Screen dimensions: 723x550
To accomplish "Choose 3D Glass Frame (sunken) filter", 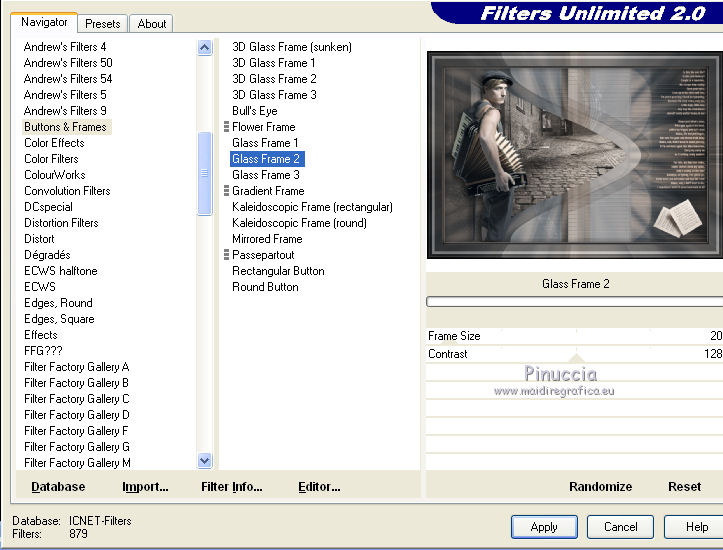I will 292,47.
